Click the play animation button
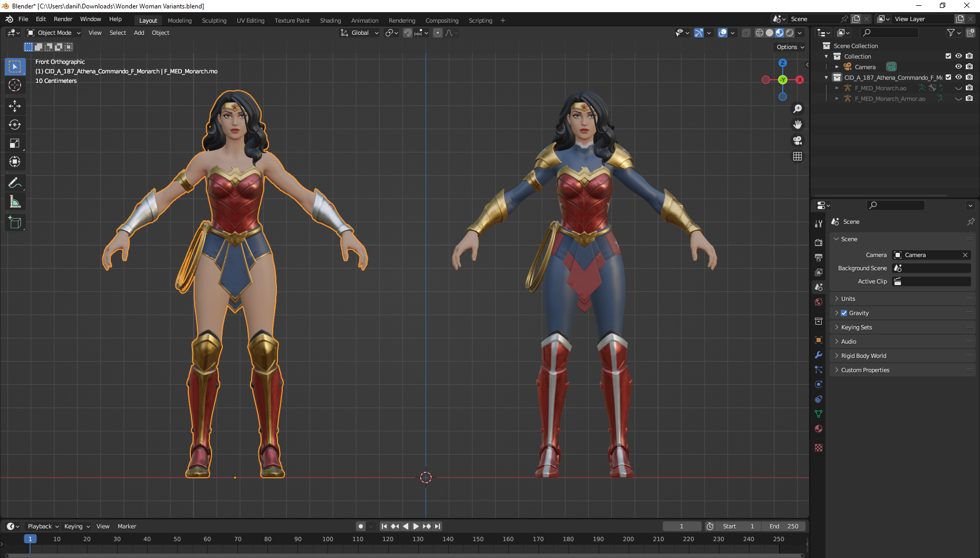 pos(416,526)
